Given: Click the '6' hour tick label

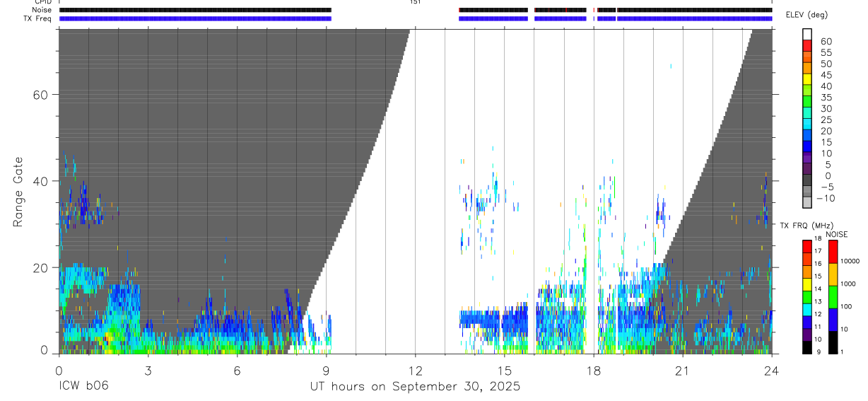Looking at the screenshot, I should 237,371.
